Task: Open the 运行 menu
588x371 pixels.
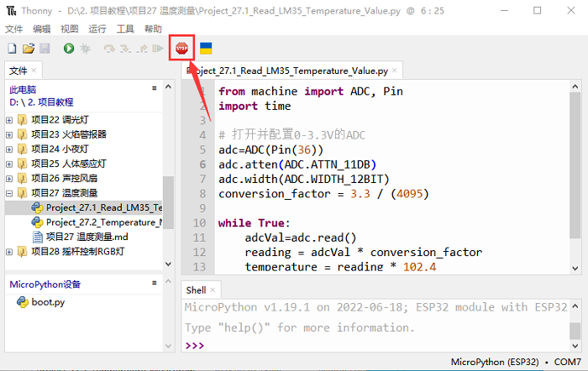Action: pos(99,29)
